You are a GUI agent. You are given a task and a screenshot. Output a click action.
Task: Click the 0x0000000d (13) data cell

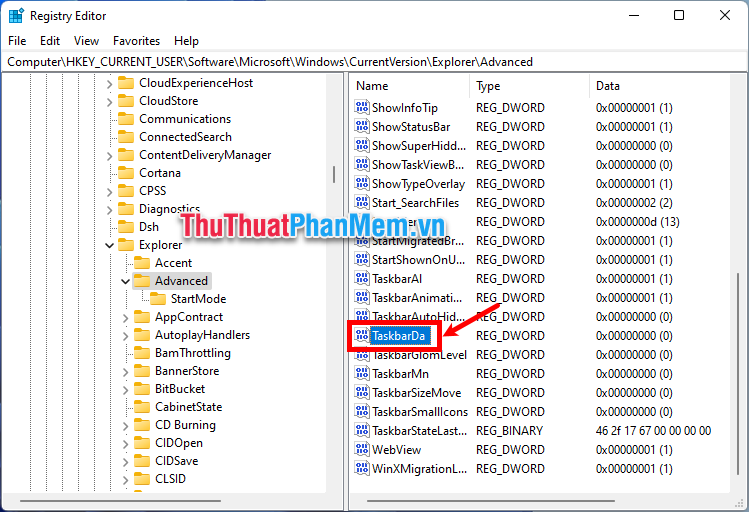pyautogui.click(x=637, y=222)
